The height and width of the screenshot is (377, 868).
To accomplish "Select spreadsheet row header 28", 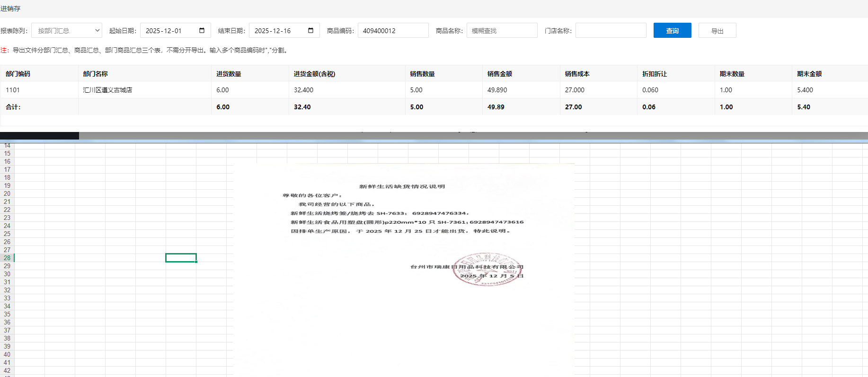I will 7,258.
